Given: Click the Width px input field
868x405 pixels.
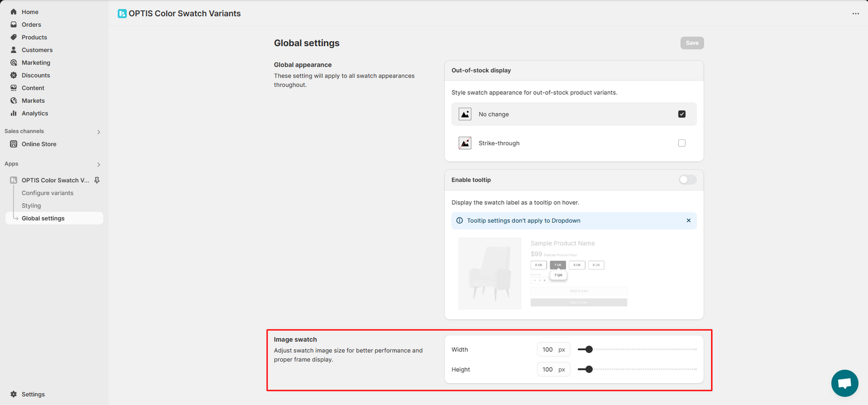Looking at the screenshot, I should [553, 350].
